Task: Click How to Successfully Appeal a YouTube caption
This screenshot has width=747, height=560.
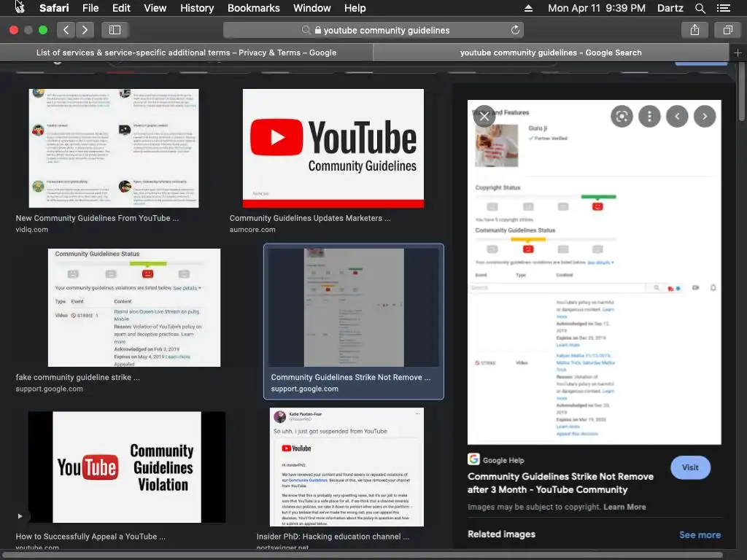Action: [90, 537]
